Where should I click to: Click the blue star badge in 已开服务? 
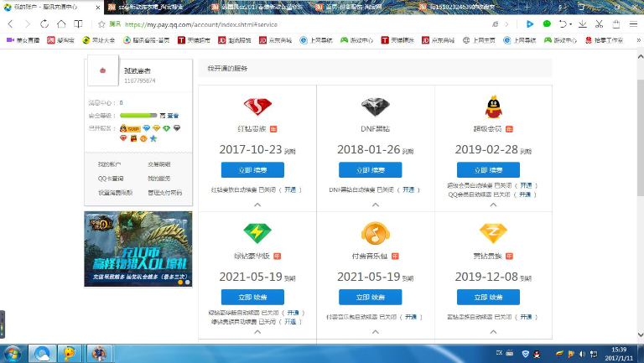pyautogui.click(x=153, y=139)
